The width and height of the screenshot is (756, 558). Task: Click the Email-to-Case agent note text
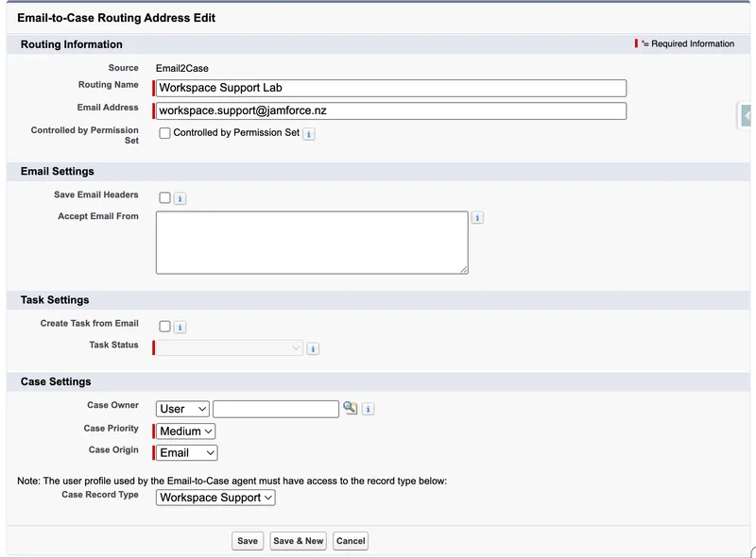coord(232,481)
